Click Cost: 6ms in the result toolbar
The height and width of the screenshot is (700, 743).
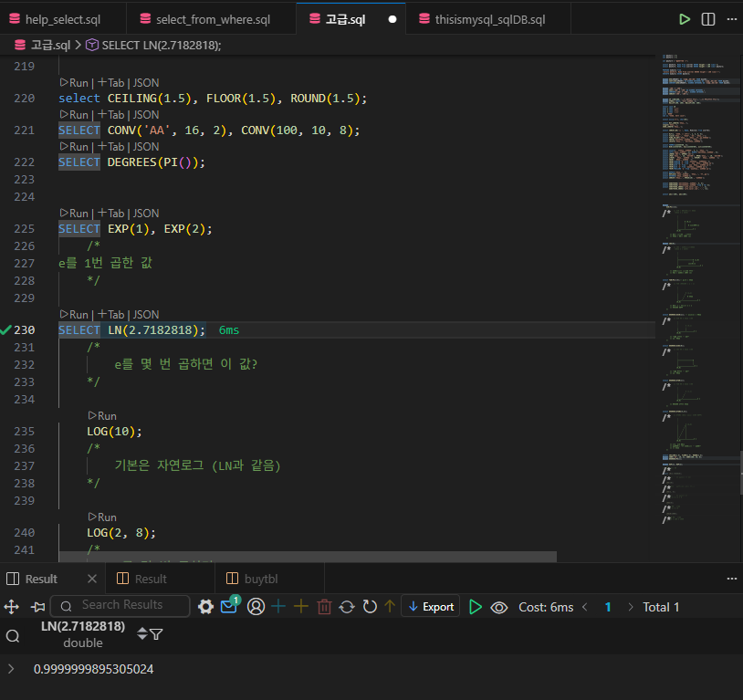click(x=546, y=607)
